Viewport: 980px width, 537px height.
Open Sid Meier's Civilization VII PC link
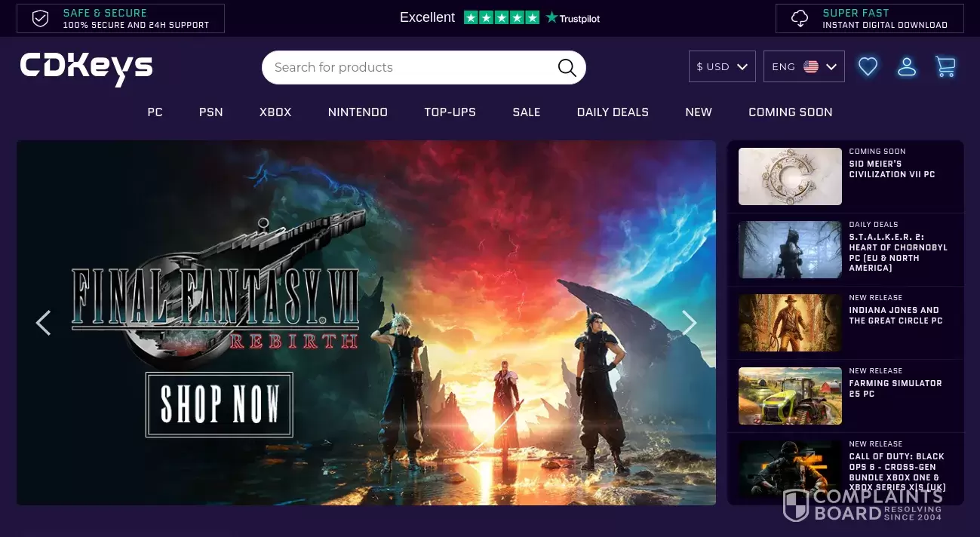point(892,169)
